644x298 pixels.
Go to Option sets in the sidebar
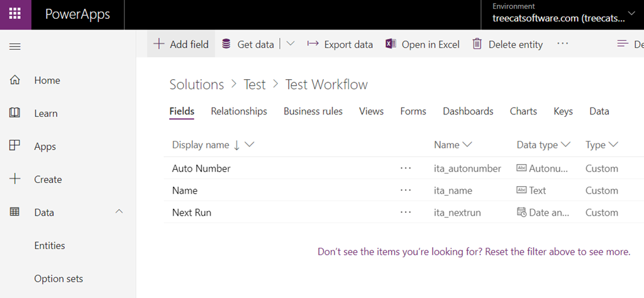[x=58, y=279]
